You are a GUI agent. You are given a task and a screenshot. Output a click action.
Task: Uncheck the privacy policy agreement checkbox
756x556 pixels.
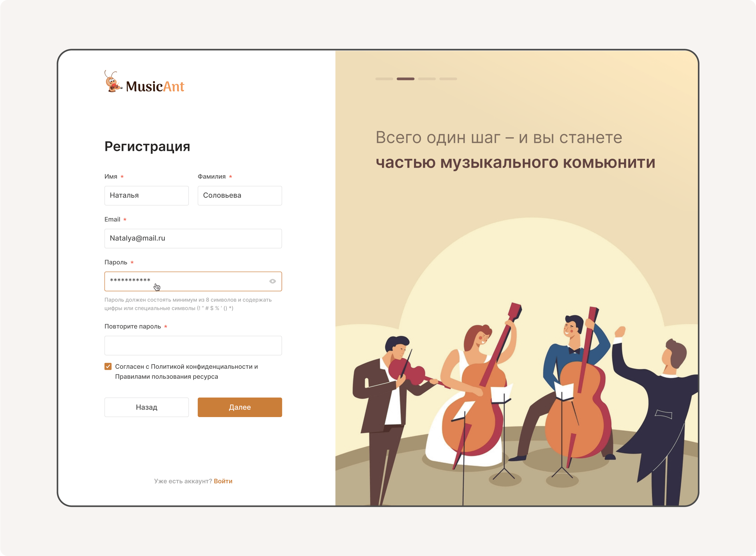pyautogui.click(x=108, y=366)
